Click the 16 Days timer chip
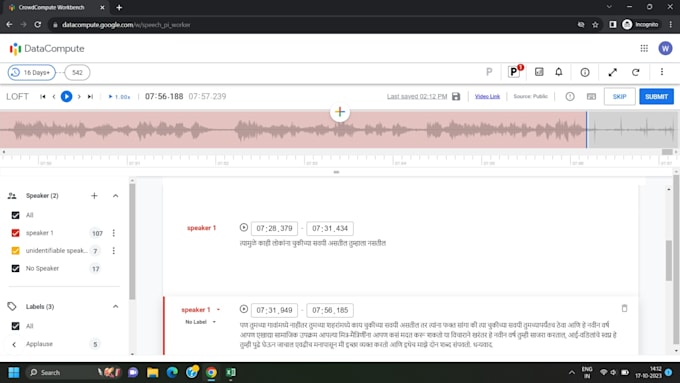The height and width of the screenshot is (383, 680). tap(32, 72)
